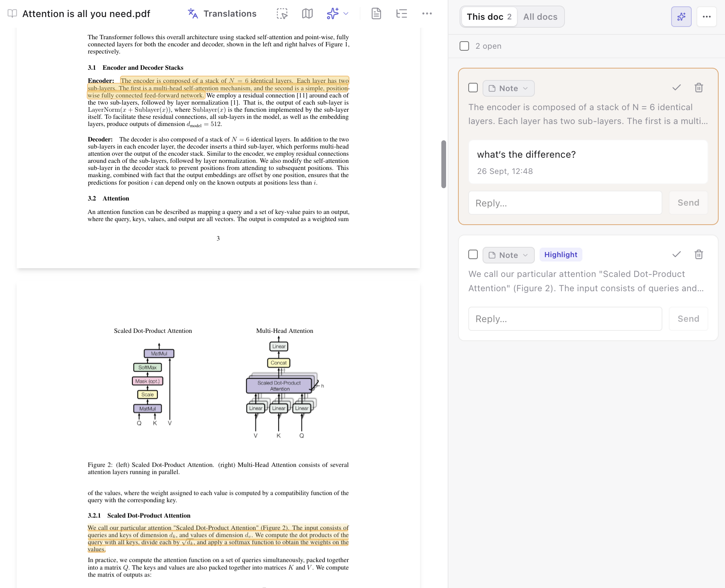Resolve the Scaled Dot-Product note with the checkmark

677,254
